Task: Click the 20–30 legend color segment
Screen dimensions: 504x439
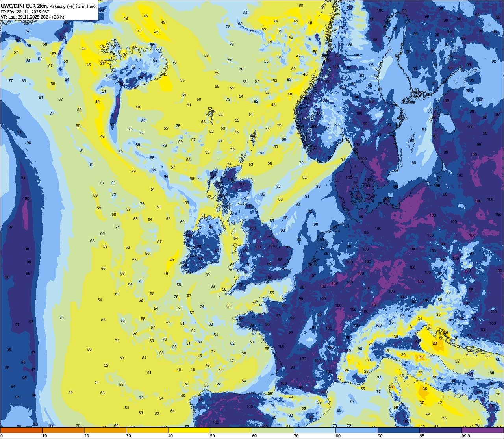Action: coord(105,430)
